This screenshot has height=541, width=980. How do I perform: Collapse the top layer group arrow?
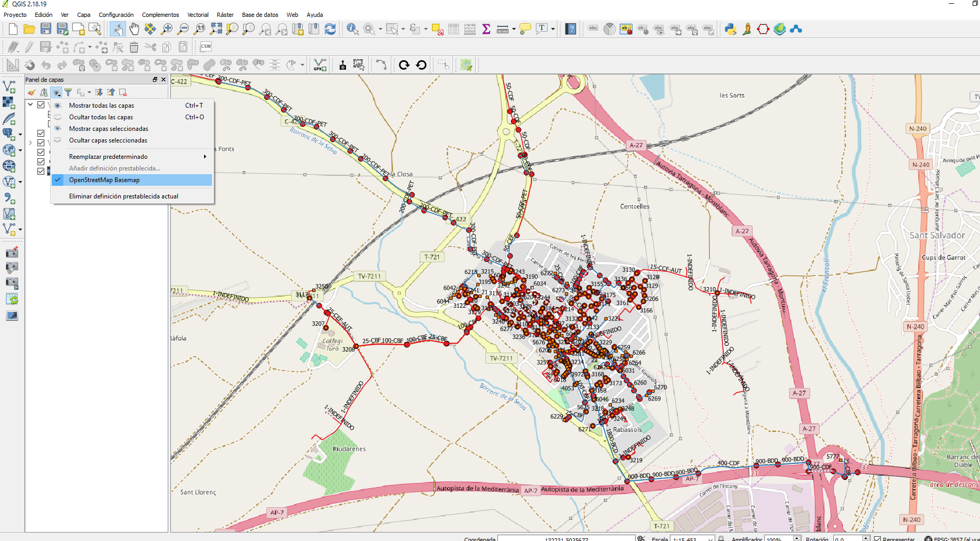tap(31, 105)
